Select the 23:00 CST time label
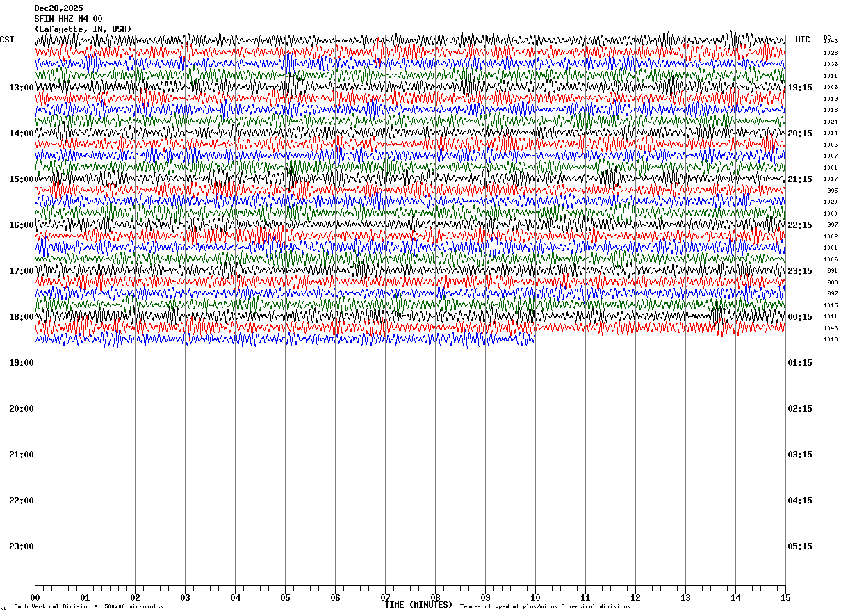The width and height of the screenshot is (841, 616). pyautogui.click(x=22, y=546)
